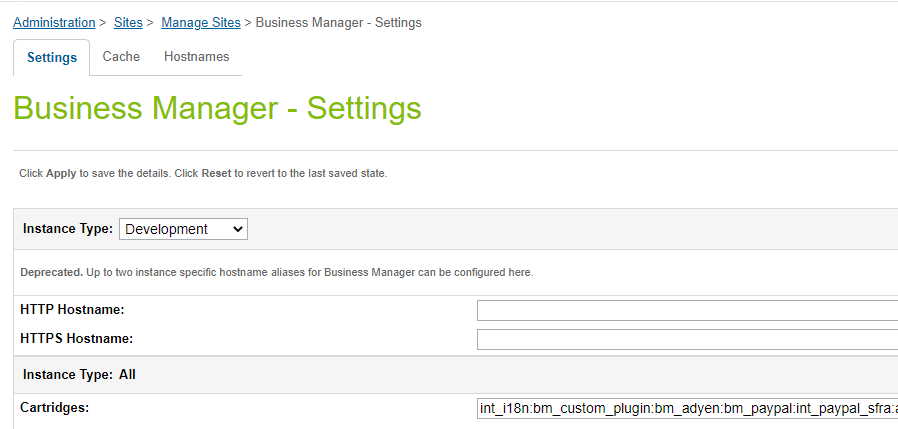Click the Instance Type label beside dropdown
This screenshot has height=429, width=898.
pyautogui.click(x=68, y=229)
